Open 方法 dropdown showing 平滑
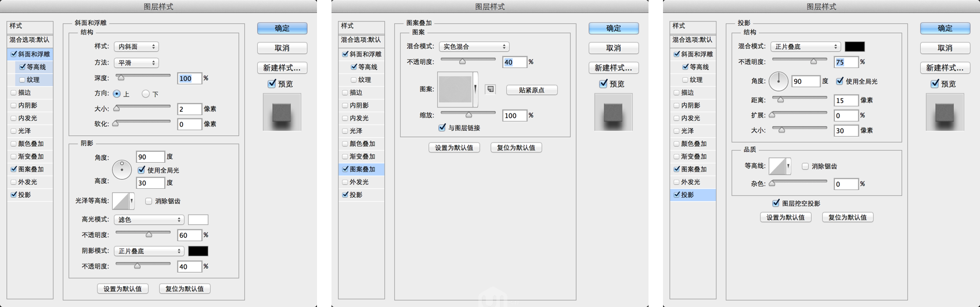This screenshot has width=980, height=307. click(136, 62)
